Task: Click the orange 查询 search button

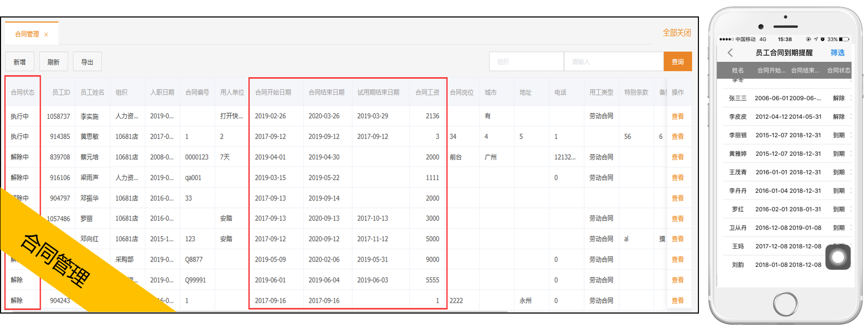Action: [x=677, y=62]
